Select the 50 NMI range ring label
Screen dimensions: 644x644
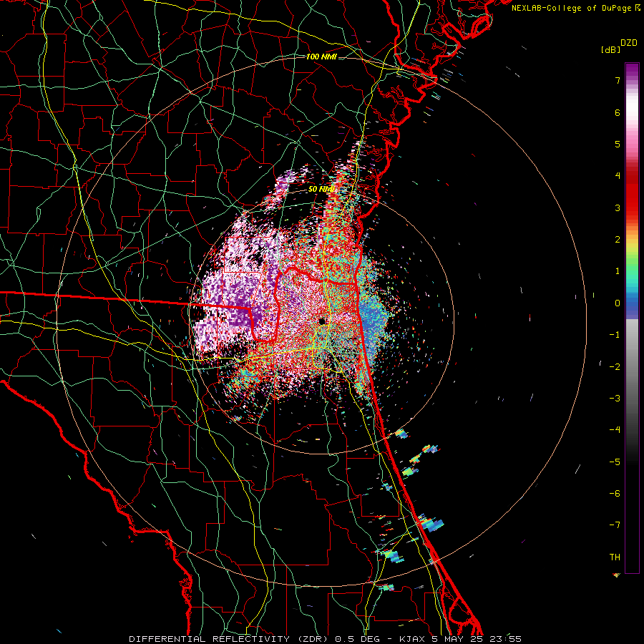[321, 189]
